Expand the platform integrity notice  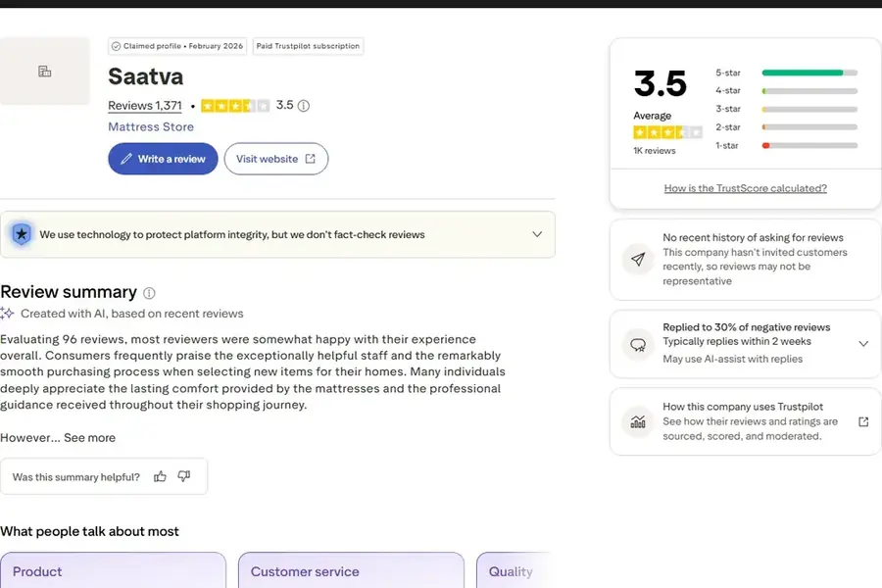[537, 234]
